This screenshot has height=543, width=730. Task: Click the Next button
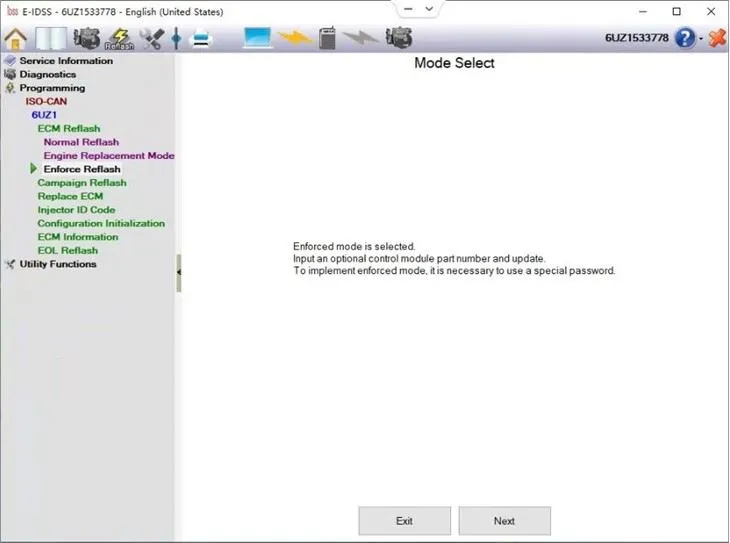click(x=504, y=521)
